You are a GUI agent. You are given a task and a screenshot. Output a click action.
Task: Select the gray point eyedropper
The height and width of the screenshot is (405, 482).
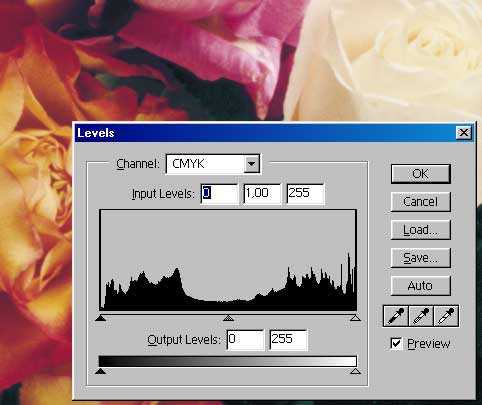pyautogui.click(x=421, y=316)
